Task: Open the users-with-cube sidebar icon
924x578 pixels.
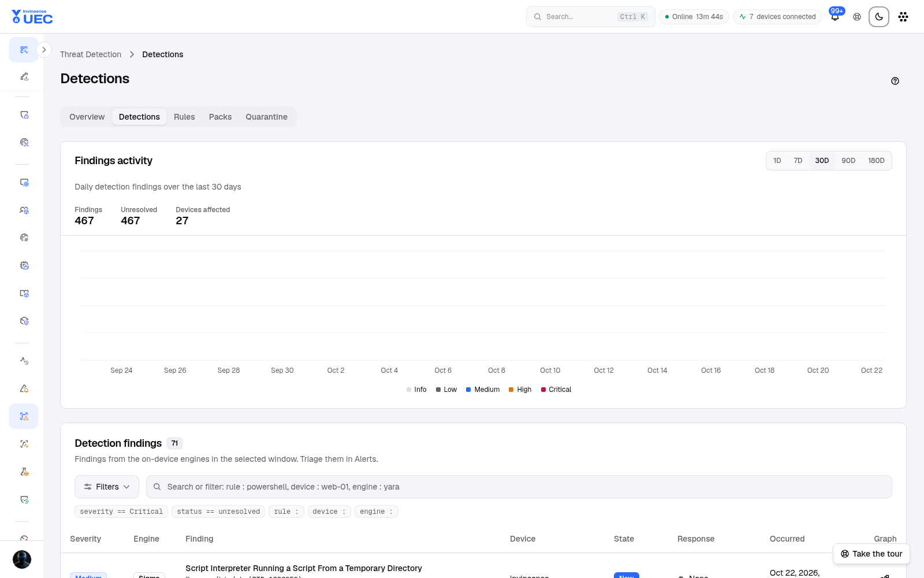Action: point(24,210)
